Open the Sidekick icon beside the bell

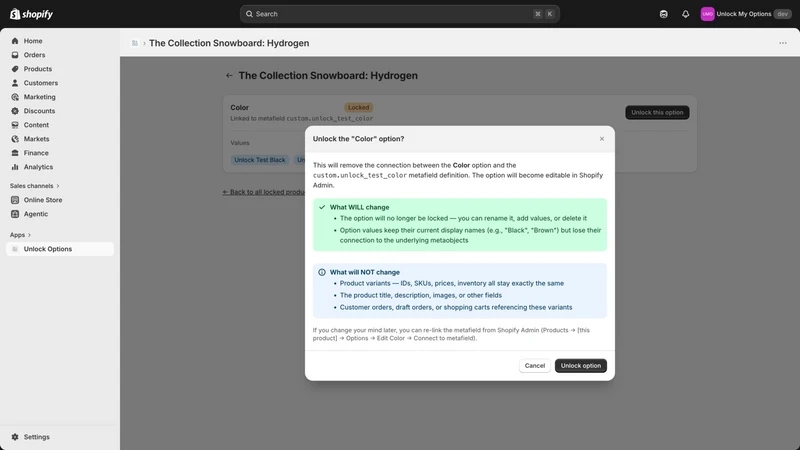663,14
